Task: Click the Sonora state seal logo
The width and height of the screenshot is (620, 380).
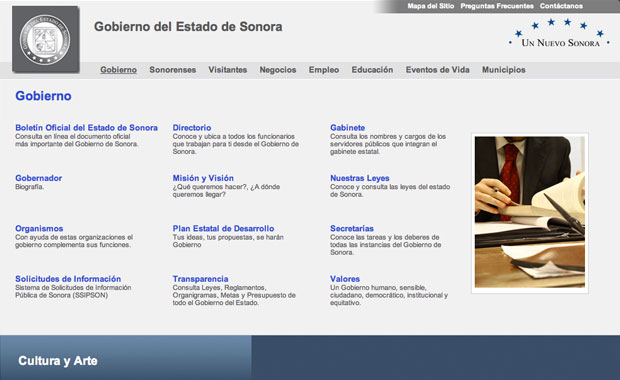Action: tap(45, 40)
